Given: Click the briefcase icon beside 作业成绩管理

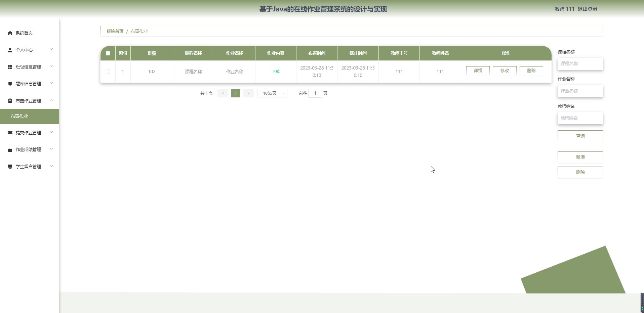Looking at the screenshot, I should point(10,149).
